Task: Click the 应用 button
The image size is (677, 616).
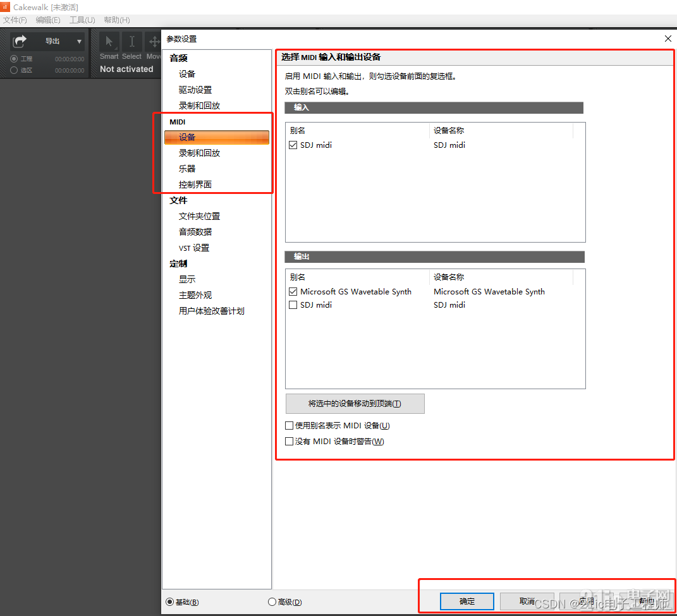Action: [587, 601]
